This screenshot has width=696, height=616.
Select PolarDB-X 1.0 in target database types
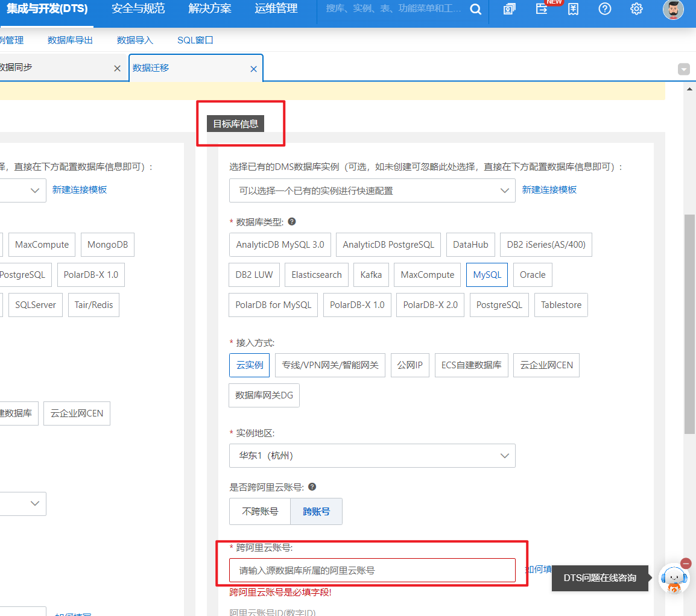(357, 305)
